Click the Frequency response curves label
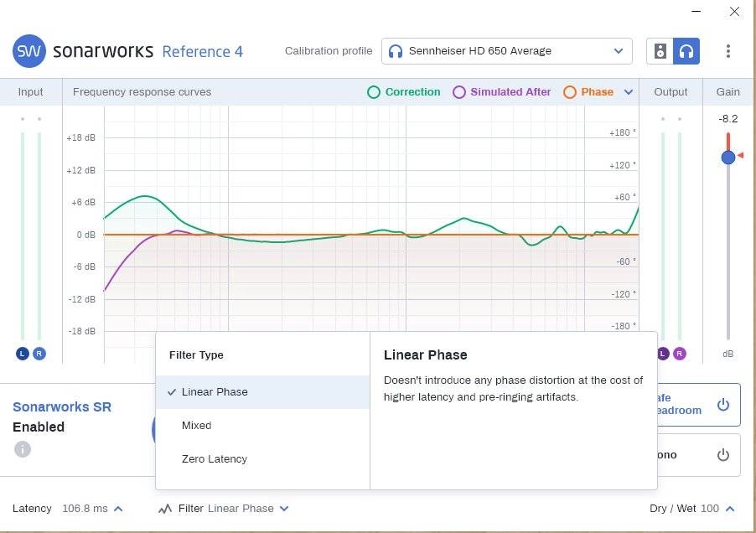This screenshot has height=533, width=756. click(142, 92)
